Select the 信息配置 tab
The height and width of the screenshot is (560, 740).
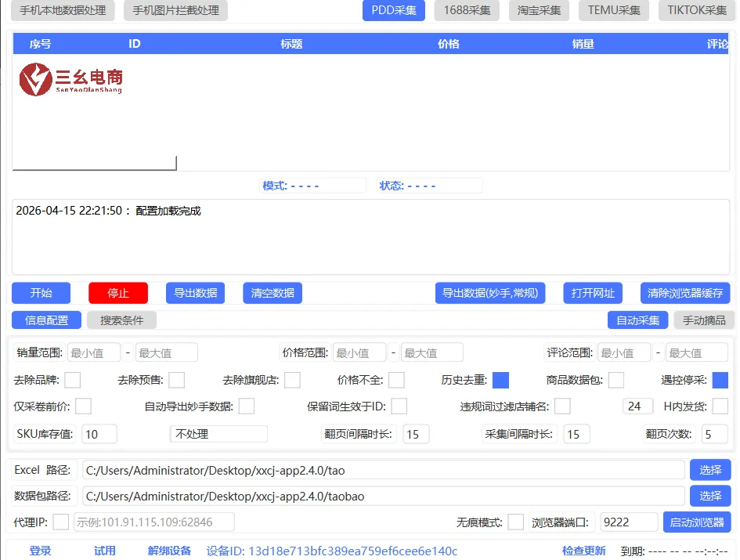[x=46, y=320]
